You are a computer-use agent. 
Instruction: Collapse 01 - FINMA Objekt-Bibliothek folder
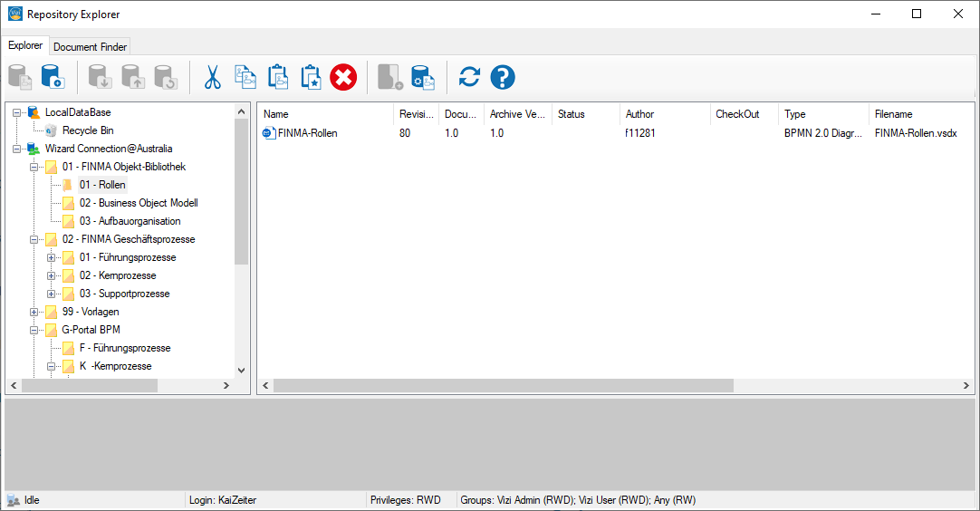(x=34, y=167)
